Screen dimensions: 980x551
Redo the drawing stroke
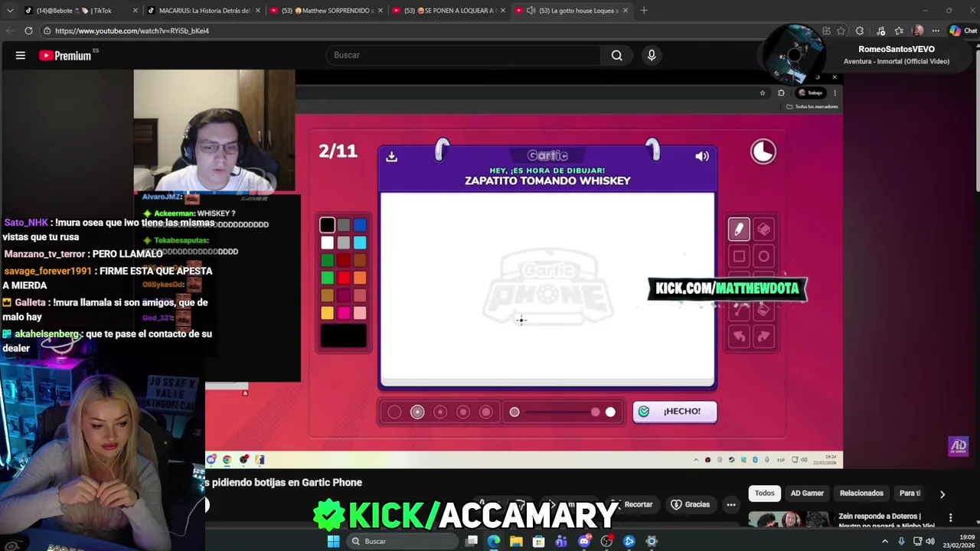tap(763, 336)
